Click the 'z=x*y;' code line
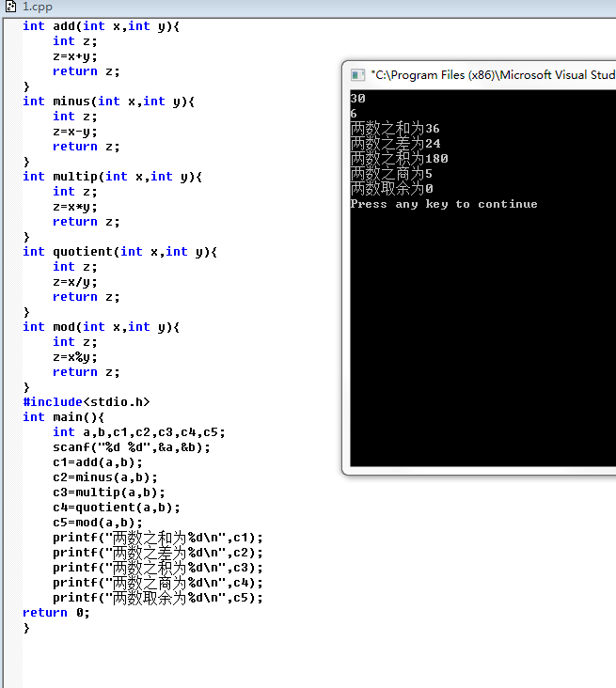 (75, 206)
